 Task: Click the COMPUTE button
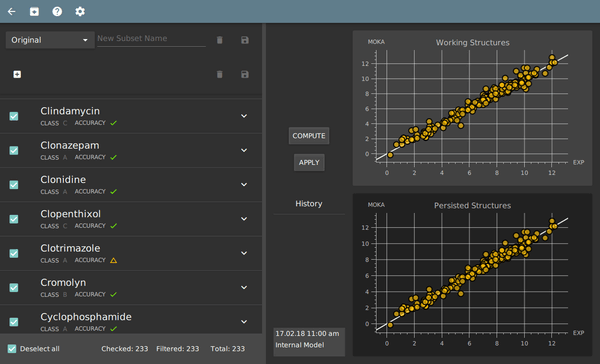[x=309, y=136]
